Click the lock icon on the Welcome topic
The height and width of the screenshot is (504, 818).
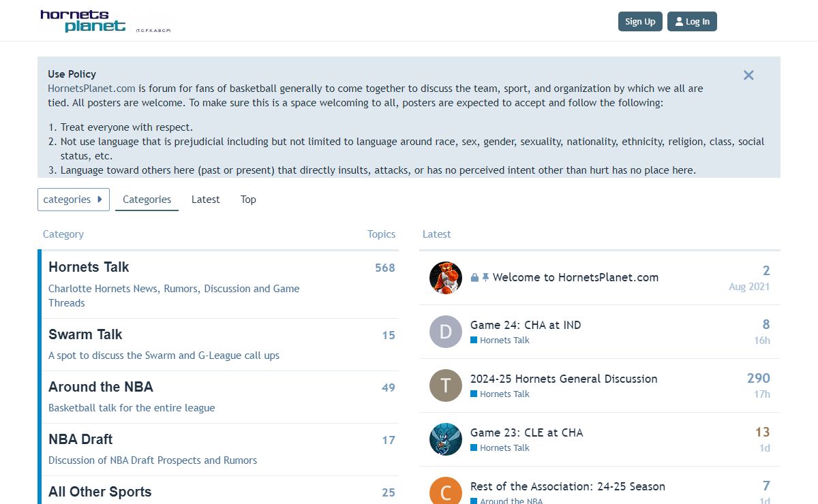tap(474, 278)
